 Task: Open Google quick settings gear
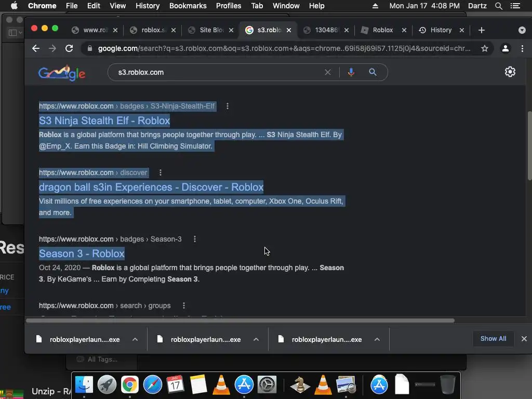pos(510,72)
